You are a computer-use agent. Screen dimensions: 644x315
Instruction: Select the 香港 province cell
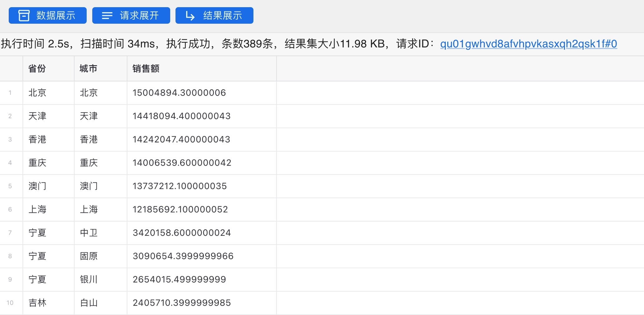coord(37,139)
